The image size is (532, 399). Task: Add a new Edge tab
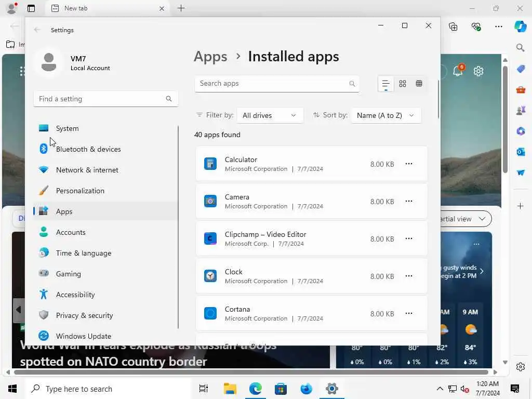point(181,8)
